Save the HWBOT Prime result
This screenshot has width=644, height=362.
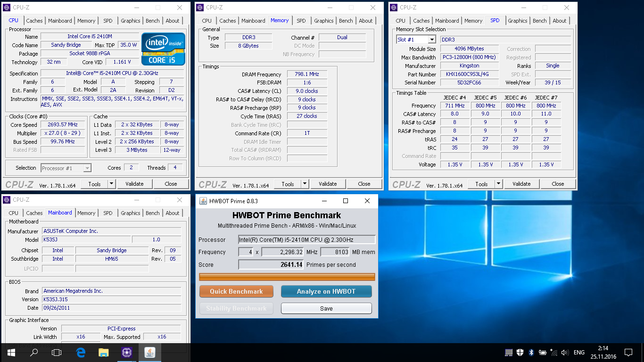326,308
